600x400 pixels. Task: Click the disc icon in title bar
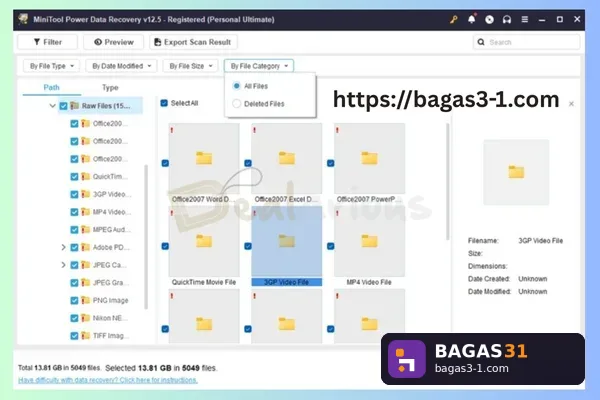489,19
